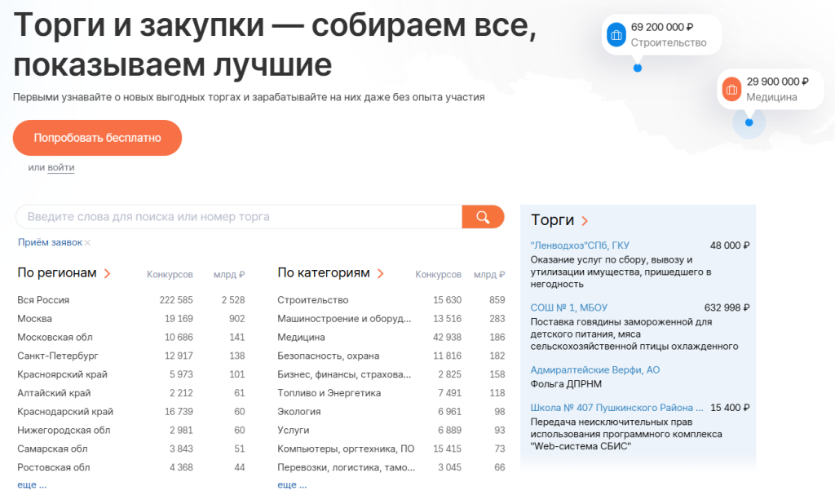Image resolution: width=835 pixels, height=504 pixels.
Task: Open the Медицина category in list
Action: point(301,338)
